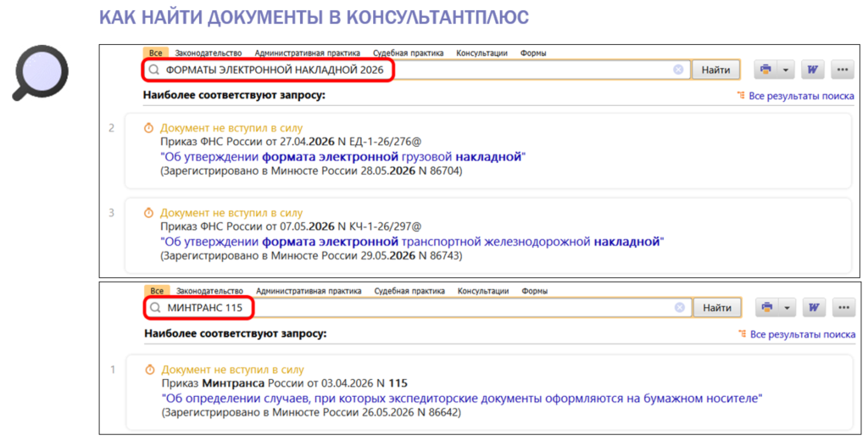This screenshot has height=441, width=868.
Task: Click the Word export icon in the МИНТРАНС 115 panel
Action: [813, 308]
